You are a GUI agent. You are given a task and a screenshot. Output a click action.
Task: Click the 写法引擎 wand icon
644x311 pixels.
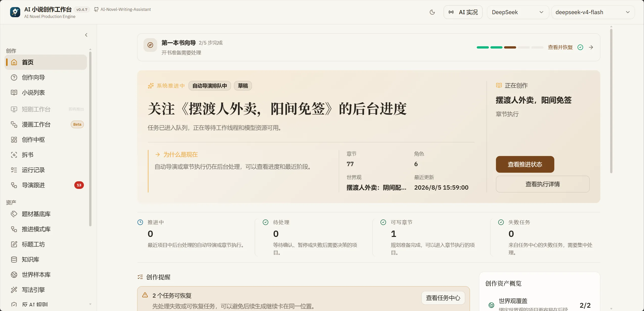point(14,290)
